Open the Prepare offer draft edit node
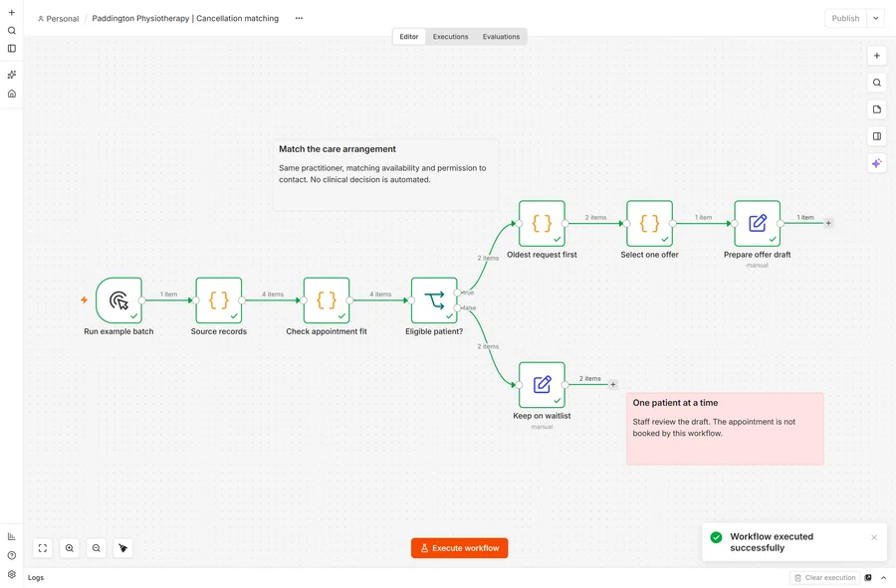Viewport: 896px width, 588px height. click(x=758, y=223)
